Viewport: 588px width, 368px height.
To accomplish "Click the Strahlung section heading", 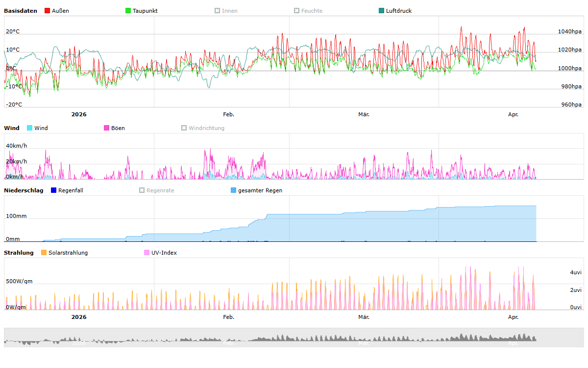I will tap(19, 253).
